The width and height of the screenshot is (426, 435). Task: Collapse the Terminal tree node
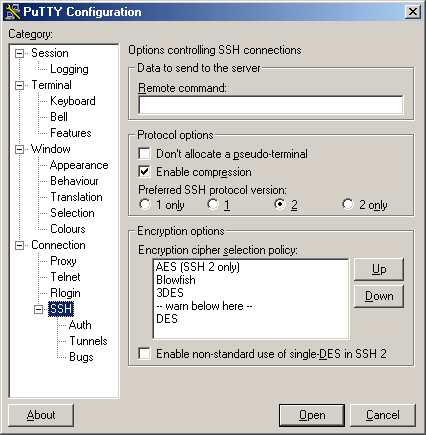click(x=20, y=85)
